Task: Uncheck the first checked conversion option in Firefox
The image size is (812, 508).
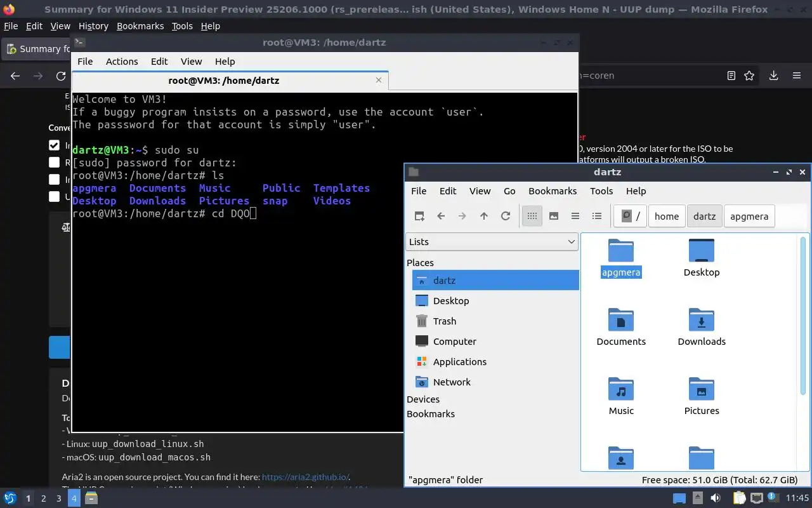Action: tap(55, 145)
